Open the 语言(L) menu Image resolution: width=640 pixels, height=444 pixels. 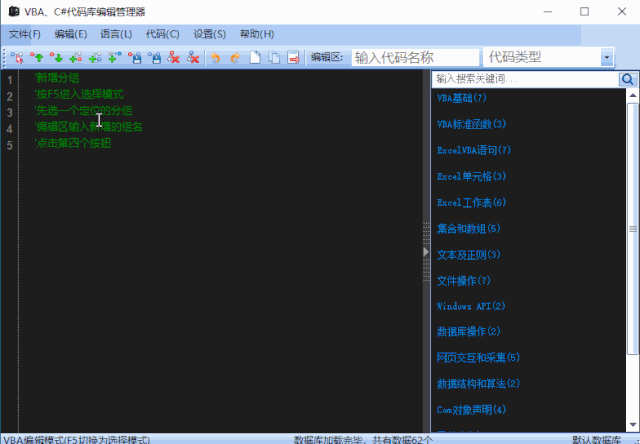point(116,34)
